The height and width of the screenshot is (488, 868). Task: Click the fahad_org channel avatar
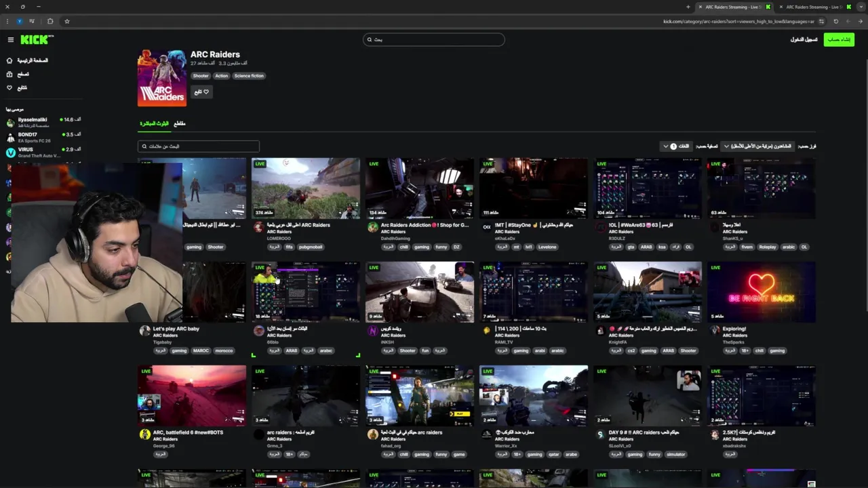pyautogui.click(x=372, y=435)
